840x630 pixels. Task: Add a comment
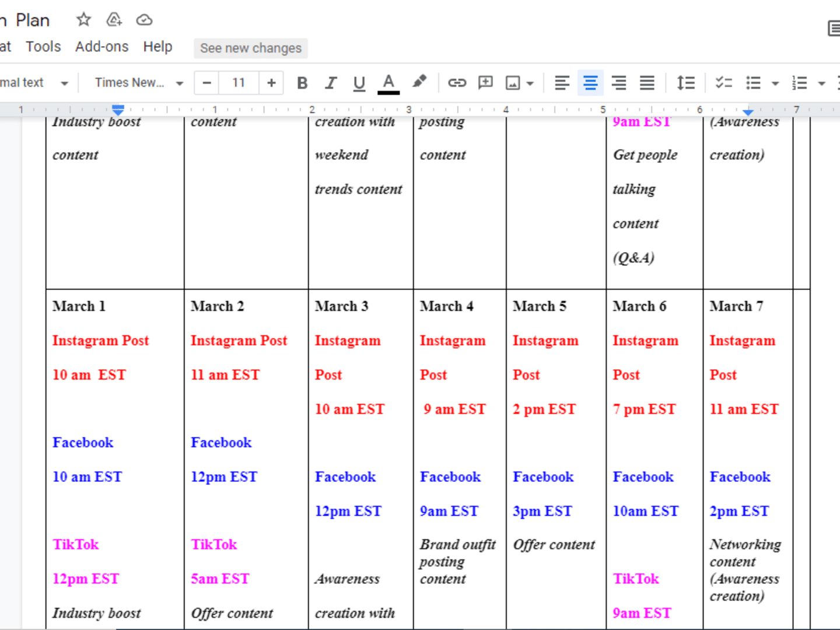click(x=485, y=83)
